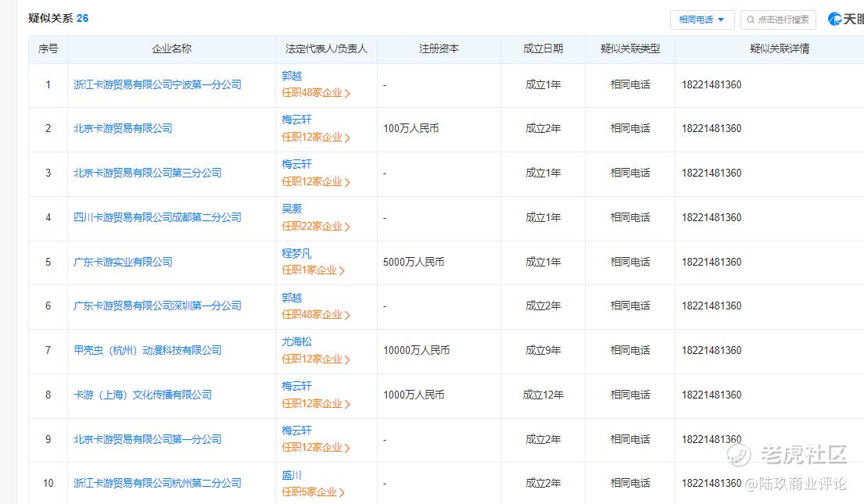Expand 任职1家企业 for 程梦凡
The width and height of the screenshot is (864, 504).
pyautogui.click(x=313, y=270)
